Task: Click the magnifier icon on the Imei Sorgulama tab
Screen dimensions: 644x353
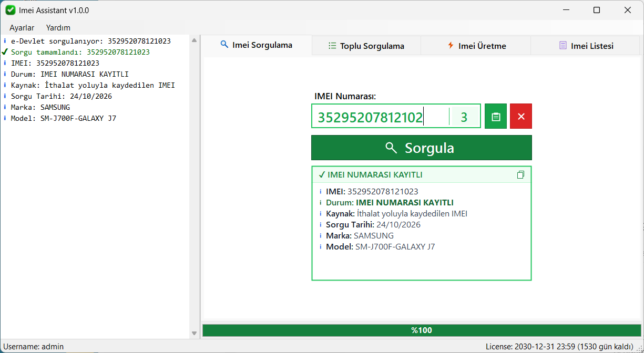Action: [224, 45]
